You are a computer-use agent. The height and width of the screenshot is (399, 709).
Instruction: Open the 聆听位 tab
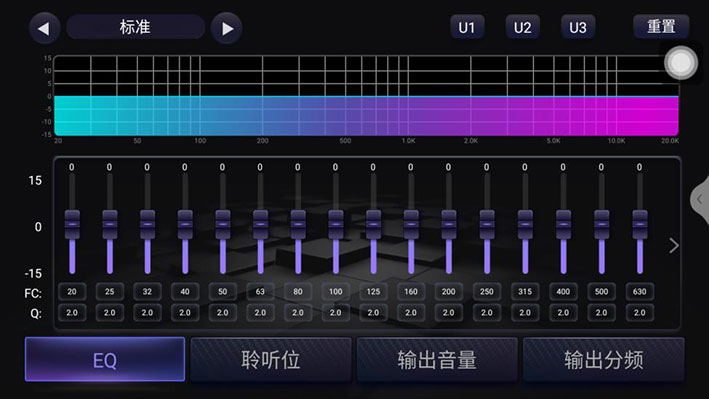[271, 359]
